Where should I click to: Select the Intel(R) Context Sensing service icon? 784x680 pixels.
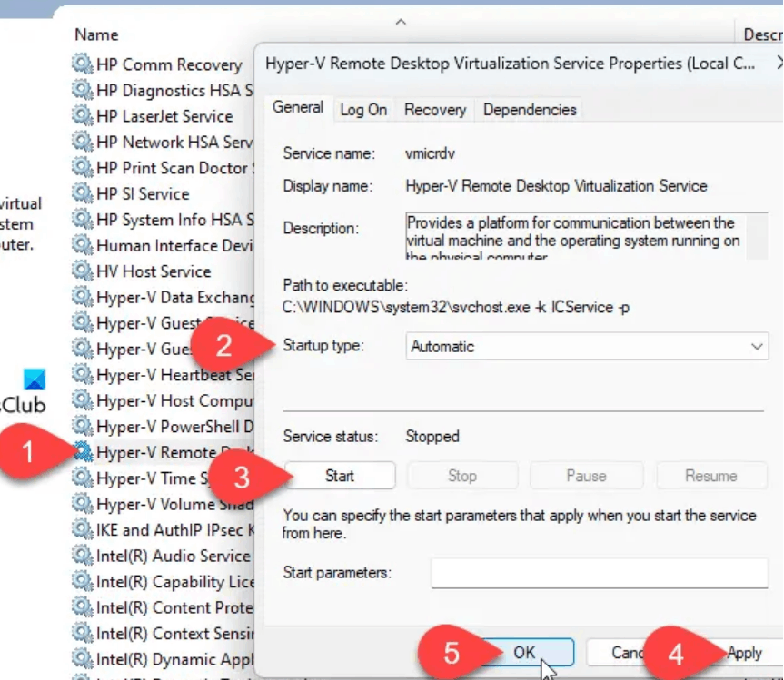82,634
